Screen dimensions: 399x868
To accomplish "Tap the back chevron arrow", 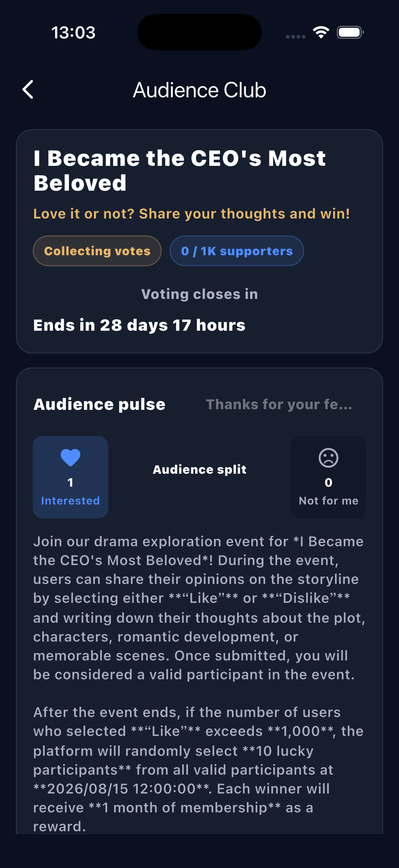I will click(x=28, y=90).
